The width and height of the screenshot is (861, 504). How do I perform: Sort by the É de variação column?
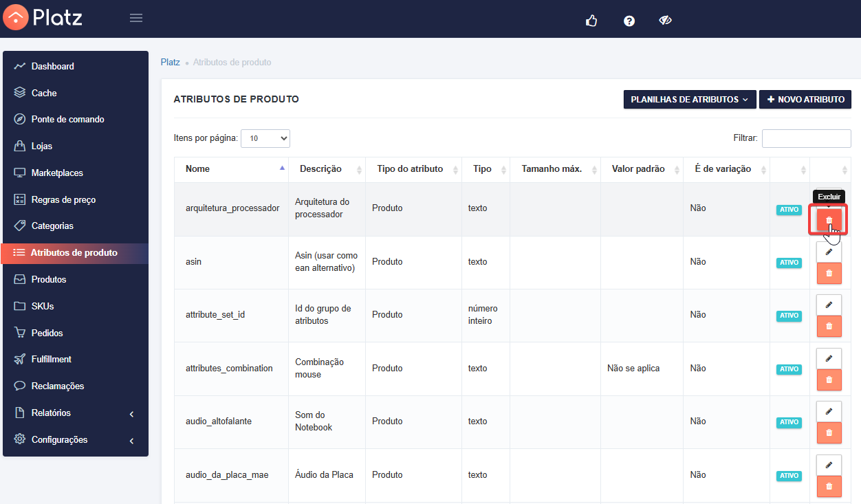coord(726,169)
